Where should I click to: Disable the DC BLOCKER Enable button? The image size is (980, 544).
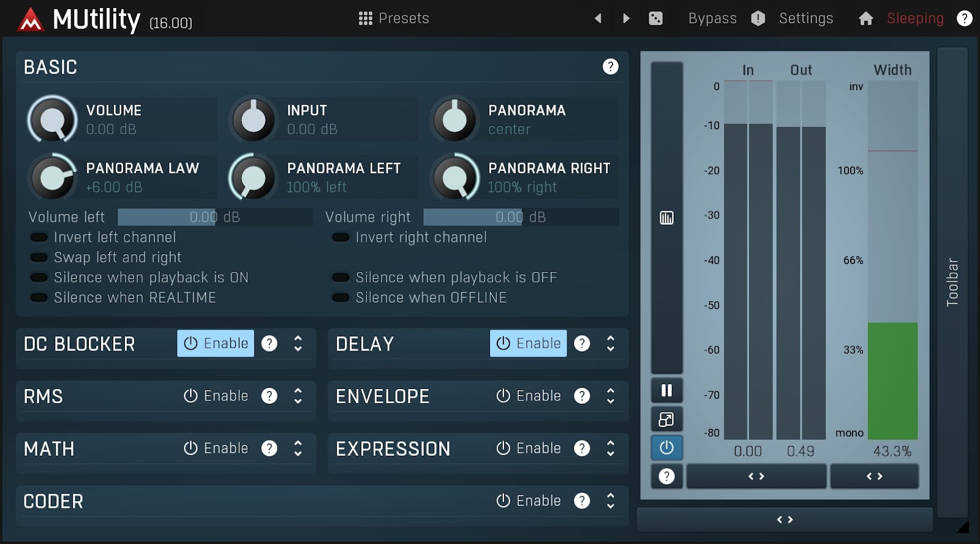pos(216,344)
